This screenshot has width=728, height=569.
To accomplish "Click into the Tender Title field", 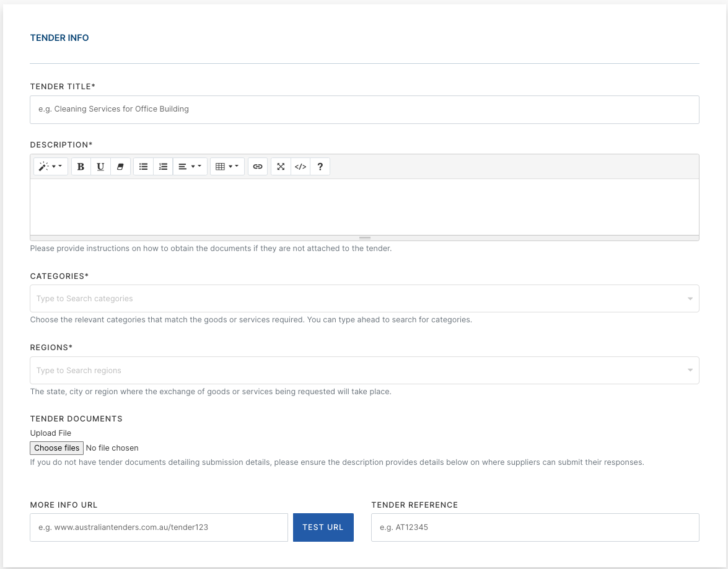I will 364,110.
